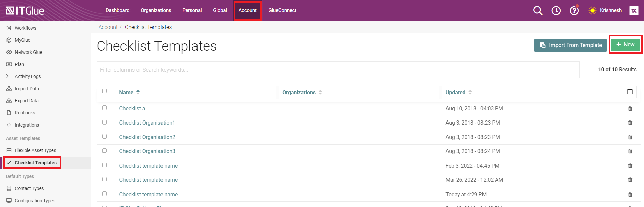This screenshot has width=644, height=207.
Task: Click trash icon for Checklist Organisation2
Action: coord(630,137)
